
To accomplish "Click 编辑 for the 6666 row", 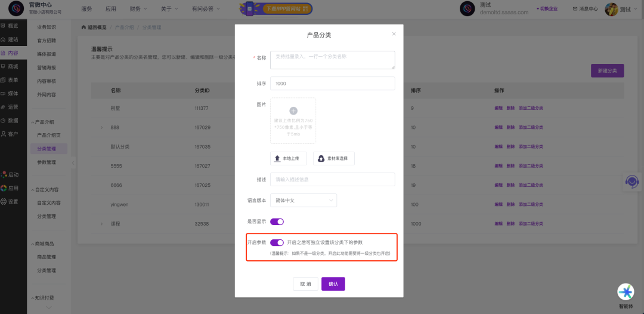I will [x=499, y=186].
